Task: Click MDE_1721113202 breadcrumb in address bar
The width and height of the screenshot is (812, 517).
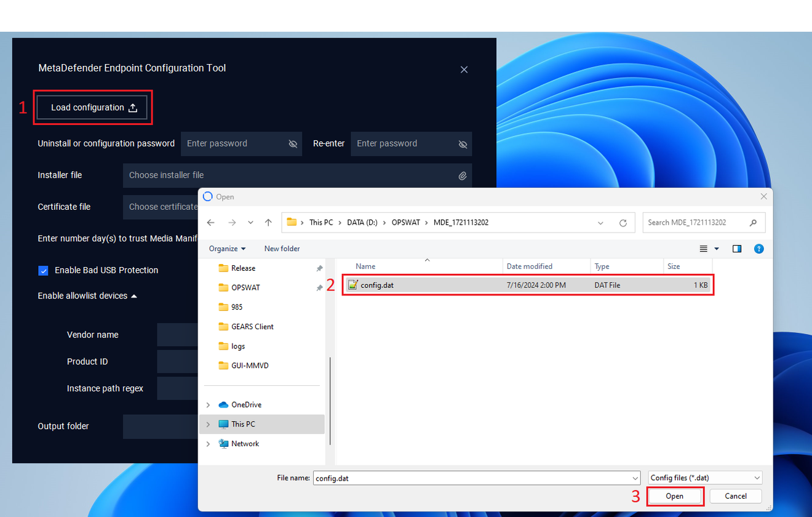Action: click(461, 222)
